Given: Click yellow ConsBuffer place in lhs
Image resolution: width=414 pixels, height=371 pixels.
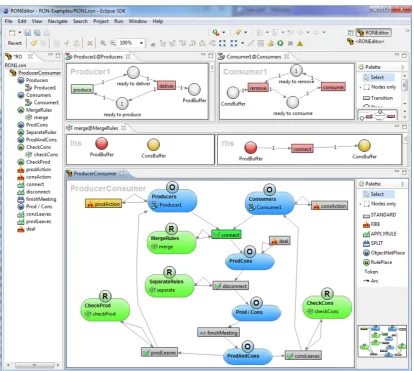Looking at the screenshot, I should pos(153,145).
